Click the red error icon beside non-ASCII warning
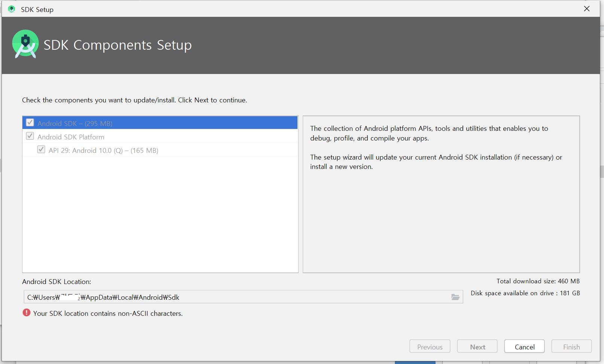604x364 pixels. [x=26, y=313]
